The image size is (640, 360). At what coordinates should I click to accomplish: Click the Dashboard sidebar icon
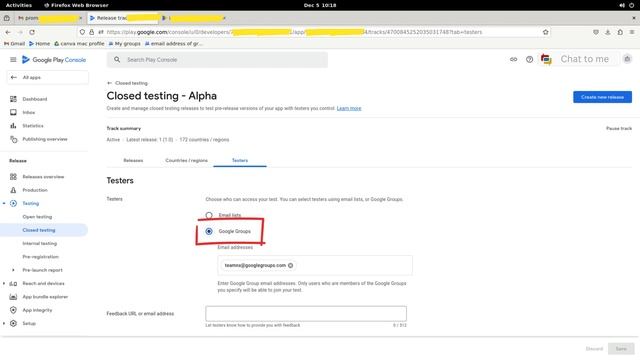(x=13, y=99)
